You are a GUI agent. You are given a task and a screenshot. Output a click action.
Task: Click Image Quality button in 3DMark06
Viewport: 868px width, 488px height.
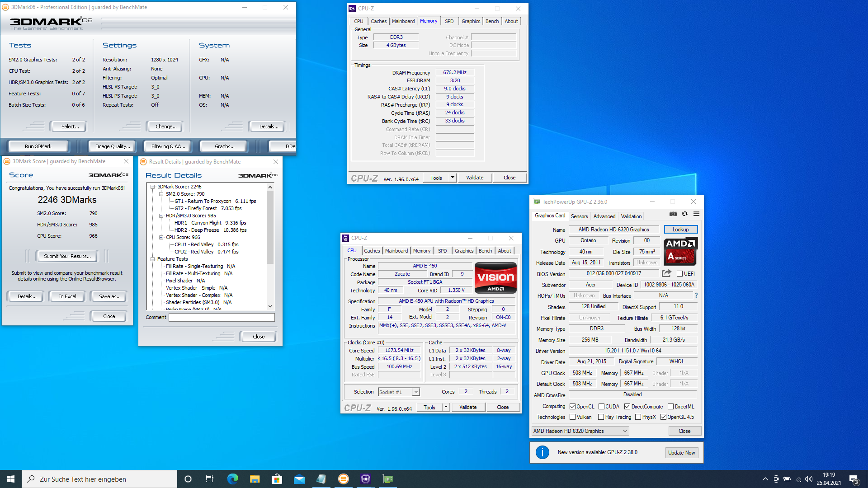pyautogui.click(x=113, y=146)
